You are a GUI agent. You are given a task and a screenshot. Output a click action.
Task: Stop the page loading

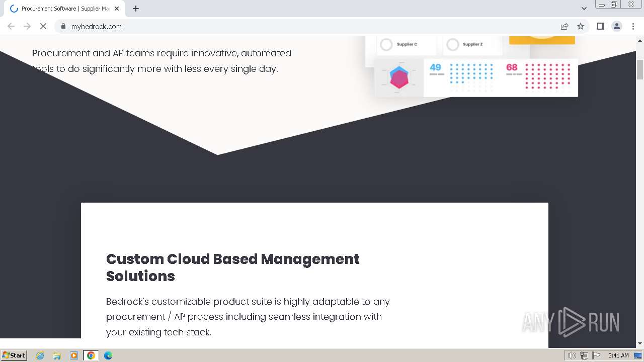tap(43, 26)
